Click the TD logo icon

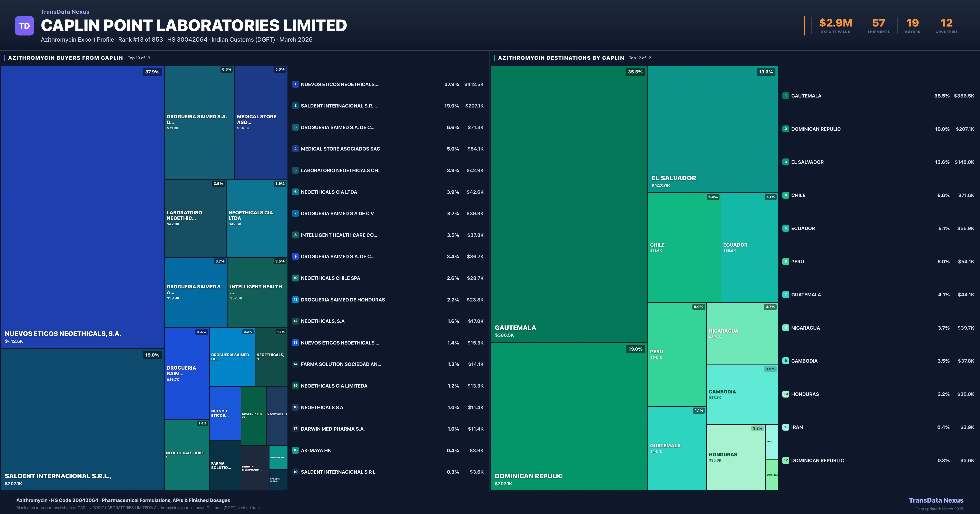pos(24,25)
